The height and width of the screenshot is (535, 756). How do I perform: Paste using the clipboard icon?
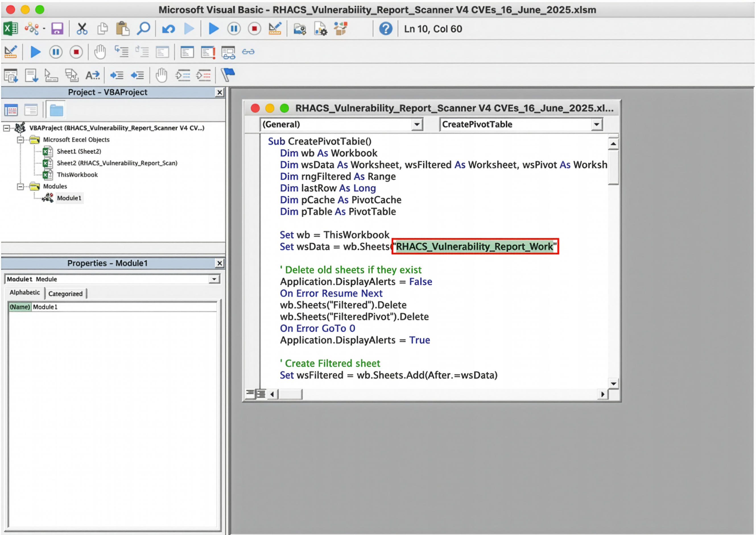click(123, 29)
